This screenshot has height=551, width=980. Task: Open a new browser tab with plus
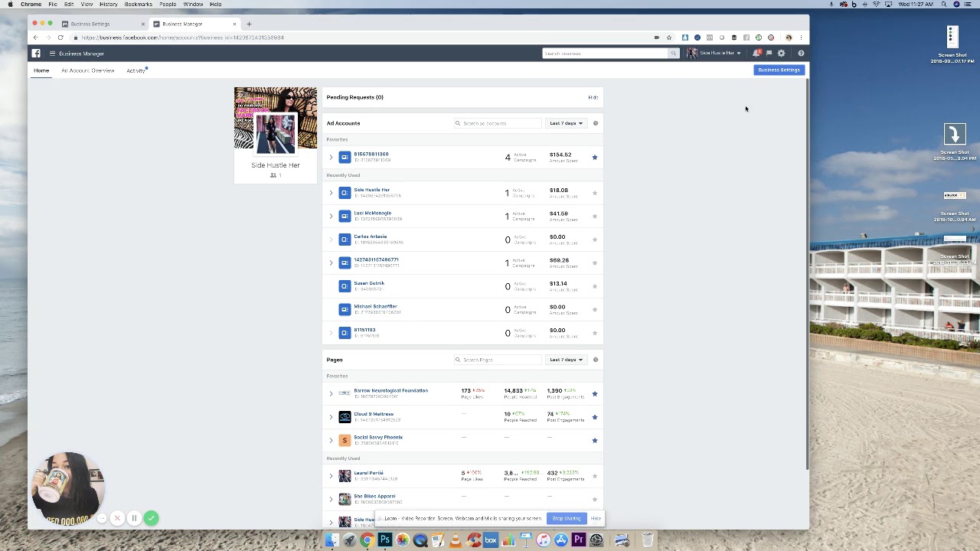point(249,24)
